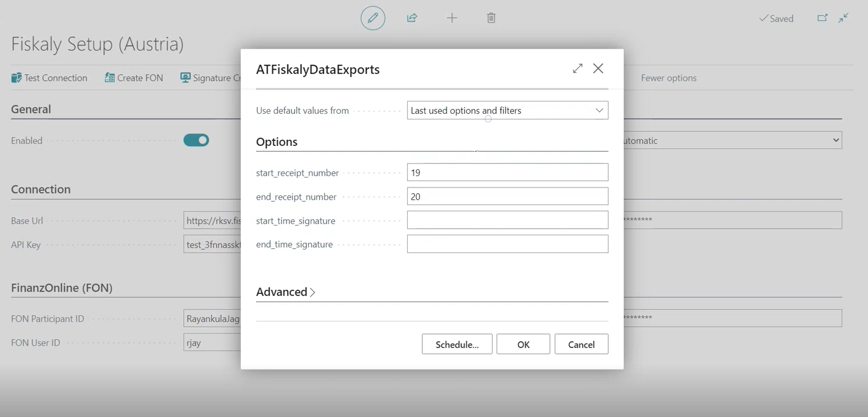This screenshot has height=417, width=868.
Task: Click the collapse page arrows icon
Action: coord(843,18)
